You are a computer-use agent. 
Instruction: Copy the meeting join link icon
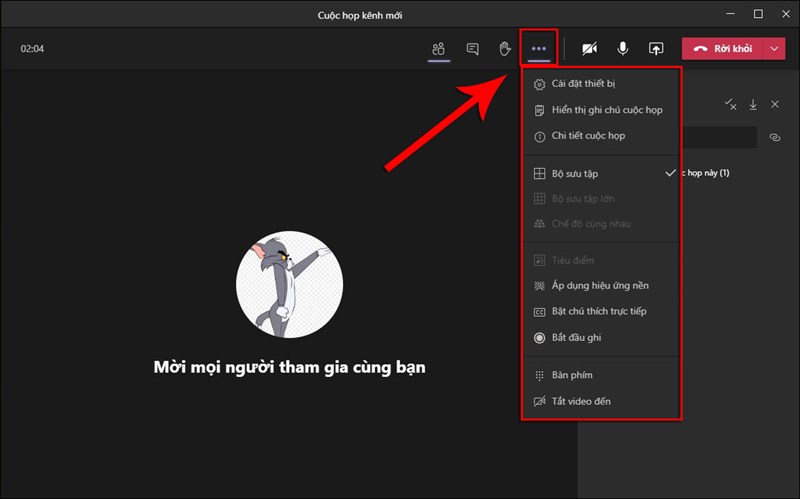(774, 137)
